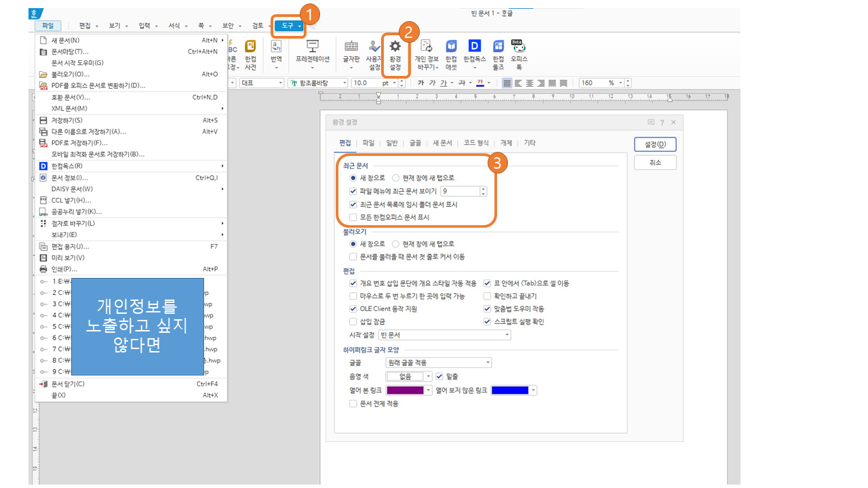Open the 보기 menu in the menu bar
The image size is (868, 488).
click(114, 24)
